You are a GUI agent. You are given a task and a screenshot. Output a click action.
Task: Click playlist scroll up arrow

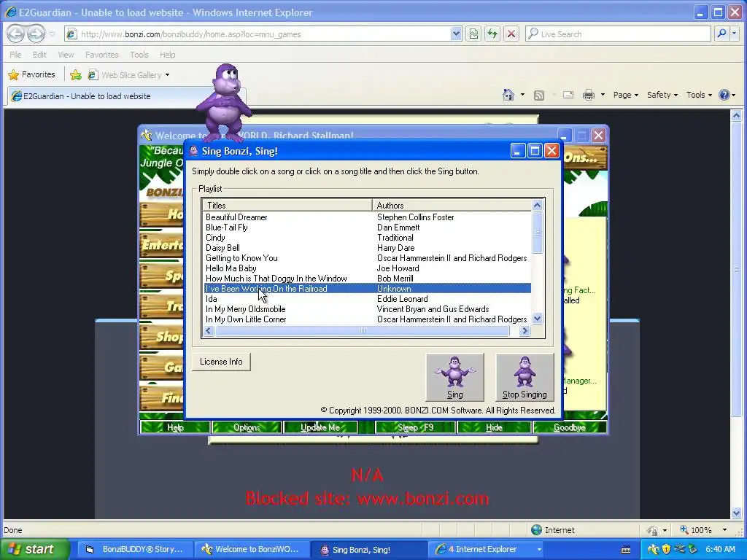pyautogui.click(x=538, y=205)
